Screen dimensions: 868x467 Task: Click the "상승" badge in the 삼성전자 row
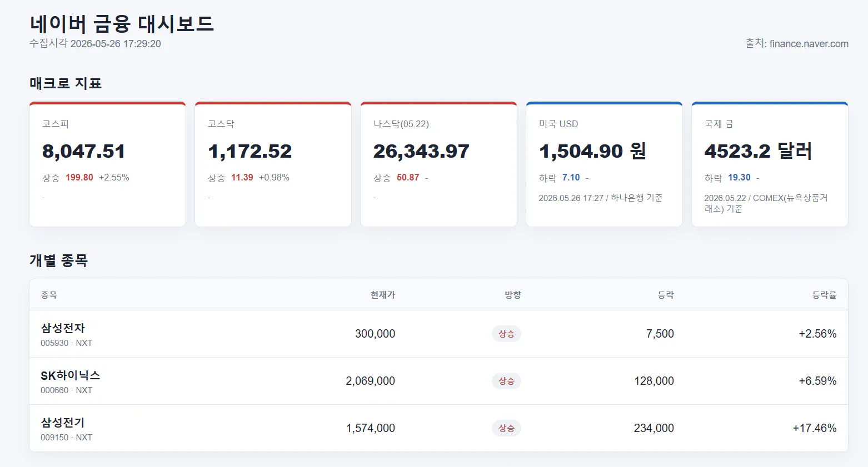point(506,334)
